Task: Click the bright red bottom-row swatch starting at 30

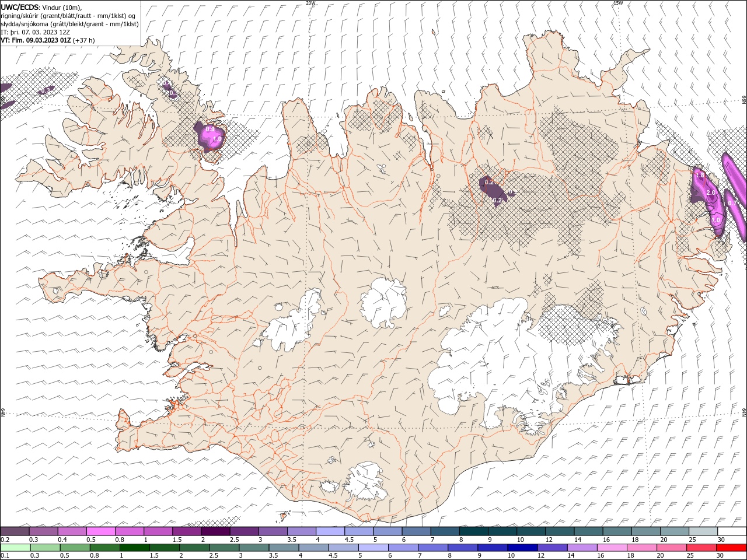Action: [731, 548]
